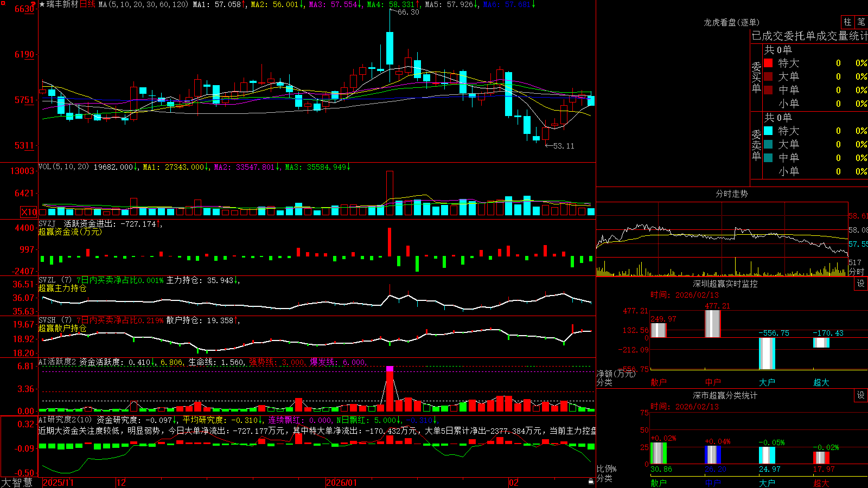868x488 pixels.
Task: Click the -556.75 大户 bar value
Action: point(774,333)
